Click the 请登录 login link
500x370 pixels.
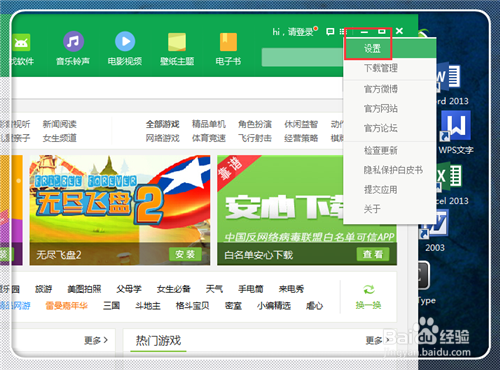[300, 32]
